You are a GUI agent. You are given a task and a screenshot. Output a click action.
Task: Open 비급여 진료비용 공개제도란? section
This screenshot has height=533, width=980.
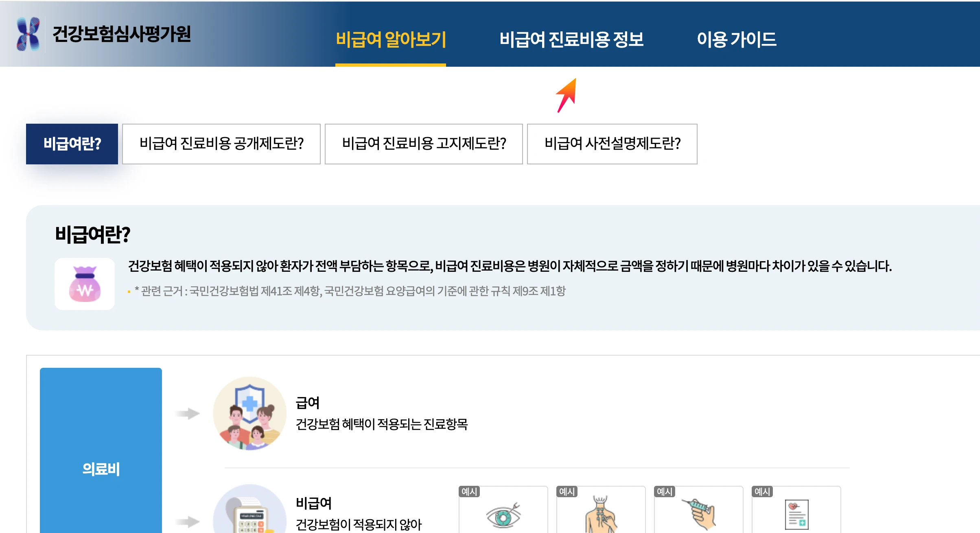tap(221, 144)
